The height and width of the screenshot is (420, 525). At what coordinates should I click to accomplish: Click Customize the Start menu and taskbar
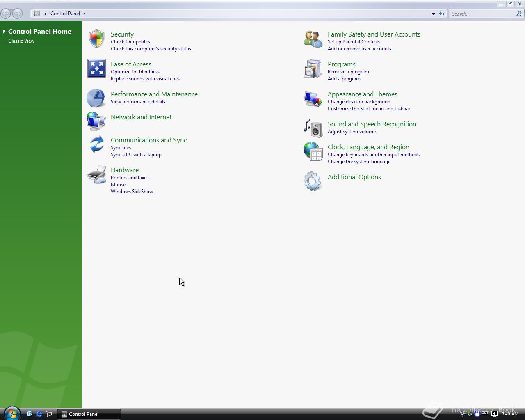tap(369, 109)
